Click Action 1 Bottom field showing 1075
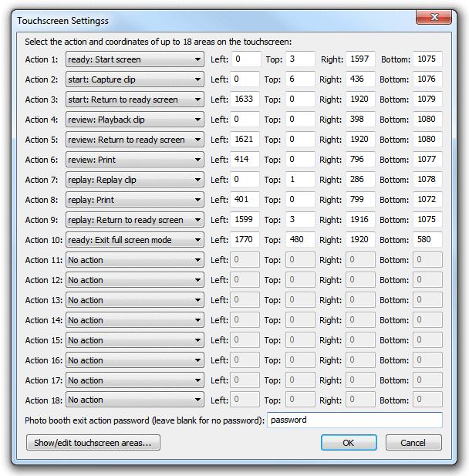 [427, 59]
